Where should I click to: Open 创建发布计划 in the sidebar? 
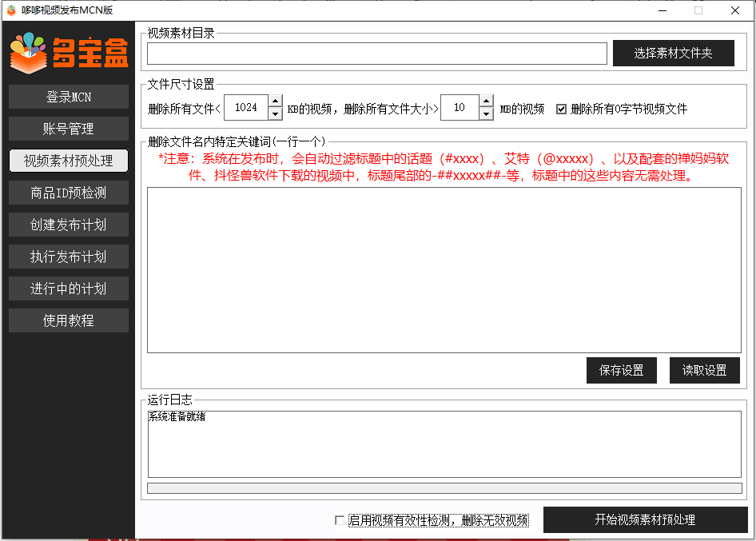pos(69,225)
